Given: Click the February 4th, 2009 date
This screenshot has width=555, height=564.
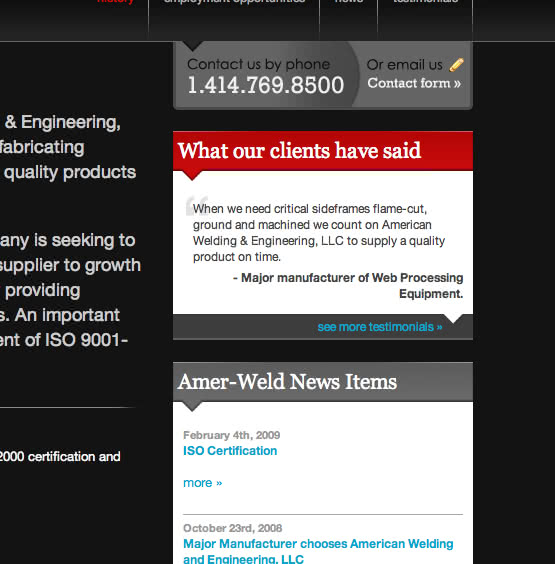Looking at the screenshot, I should [x=232, y=435].
